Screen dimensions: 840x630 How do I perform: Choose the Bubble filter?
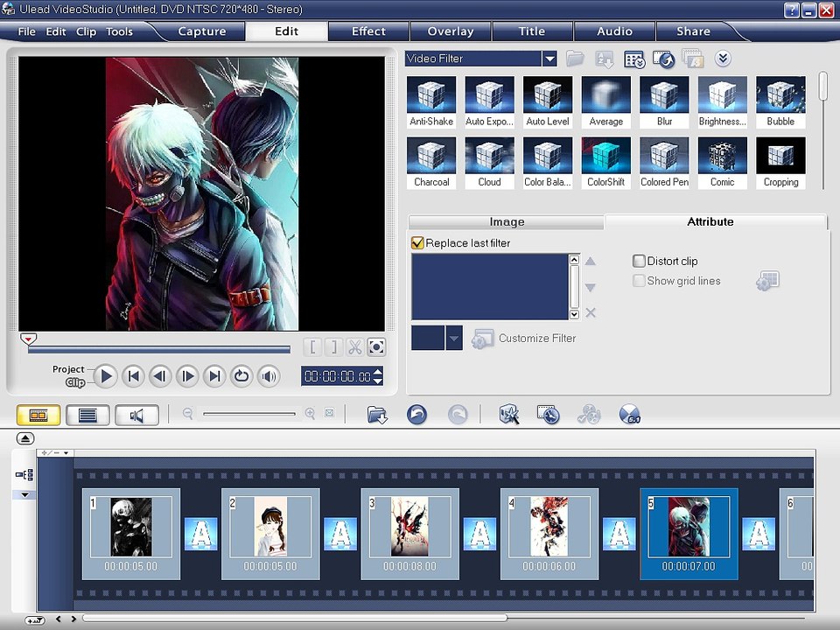tap(780, 101)
